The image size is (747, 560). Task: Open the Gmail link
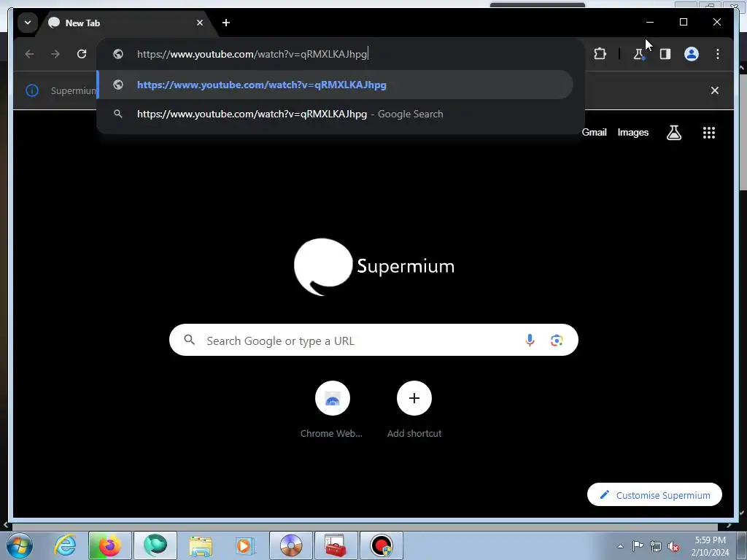point(594,133)
